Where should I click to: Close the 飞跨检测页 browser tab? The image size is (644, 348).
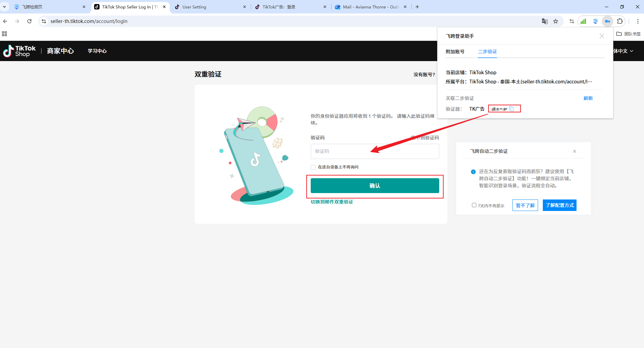tap(84, 7)
